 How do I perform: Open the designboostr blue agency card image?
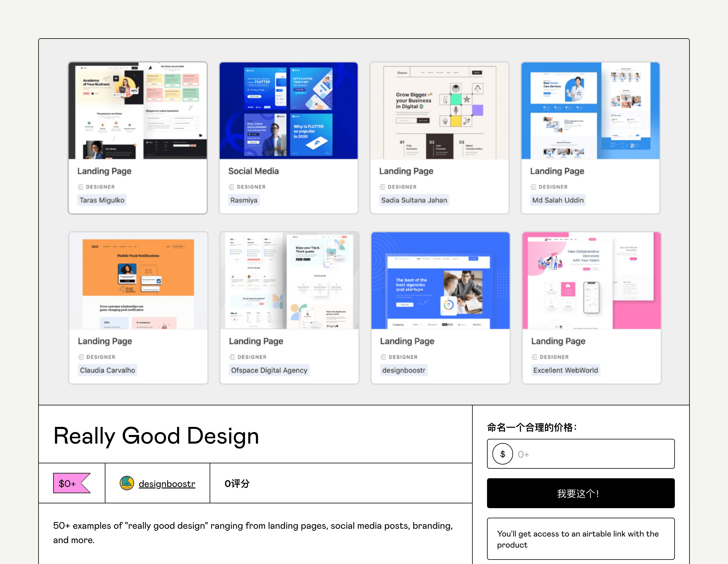(440, 281)
